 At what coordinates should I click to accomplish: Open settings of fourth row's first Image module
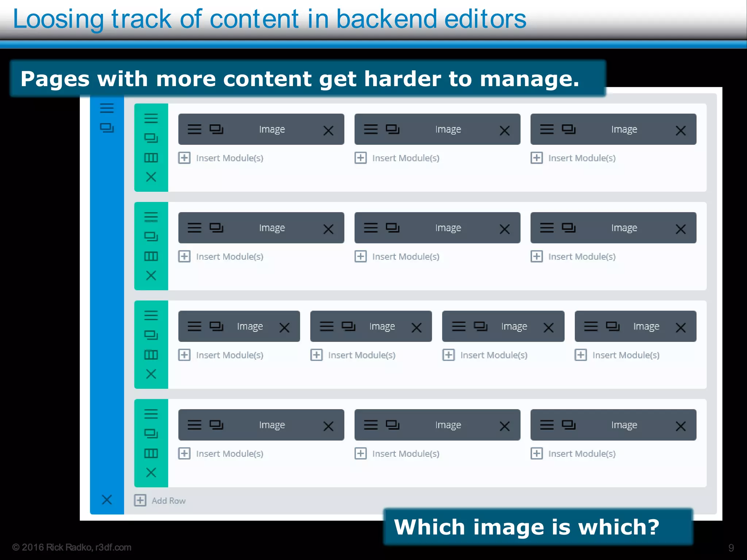(x=194, y=425)
